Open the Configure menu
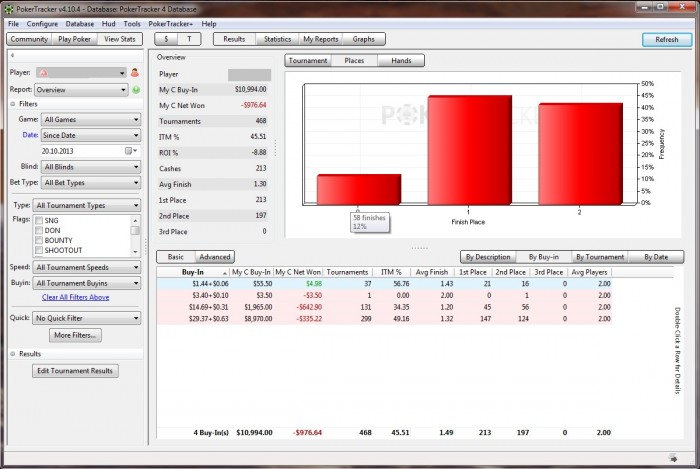Image resolution: width=700 pixels, height=469 pixels. coord(42,24)
